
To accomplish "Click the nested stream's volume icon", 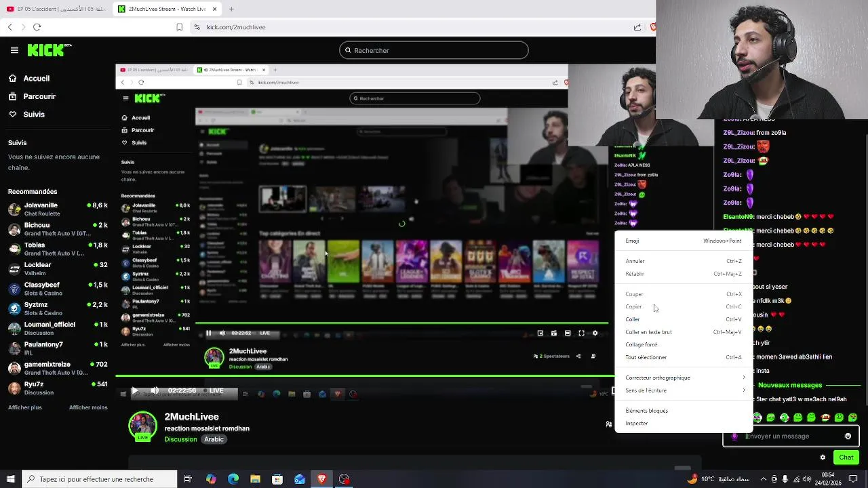I will coord(222,333).
